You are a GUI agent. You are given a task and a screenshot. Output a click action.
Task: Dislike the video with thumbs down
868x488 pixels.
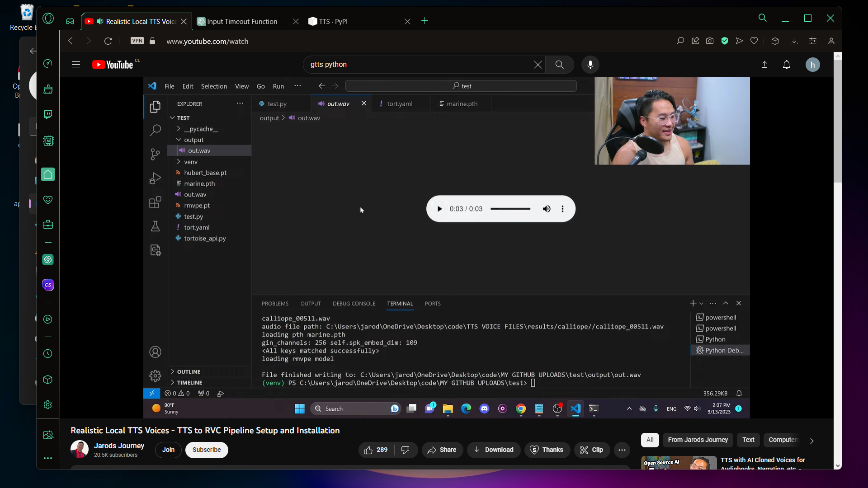406,450
